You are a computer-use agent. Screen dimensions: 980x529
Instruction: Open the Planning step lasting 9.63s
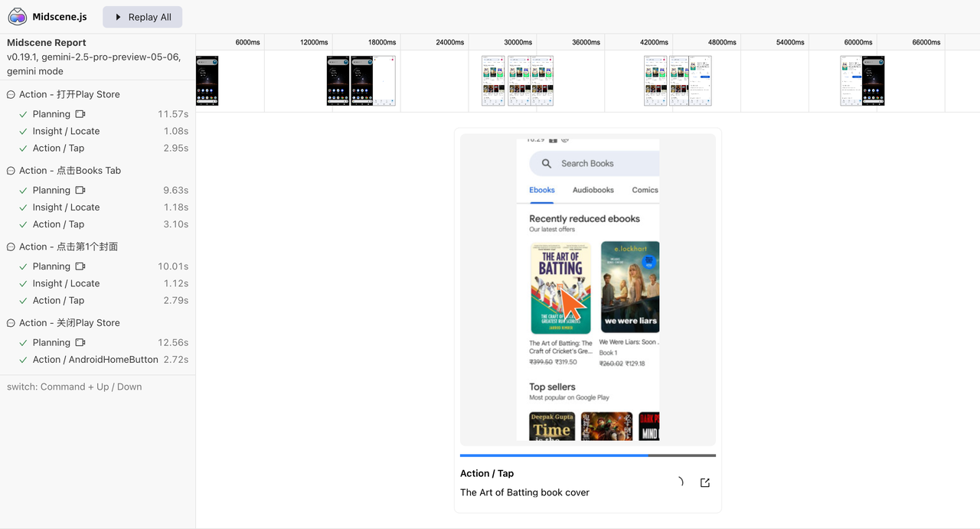click(x=97, y=191)
